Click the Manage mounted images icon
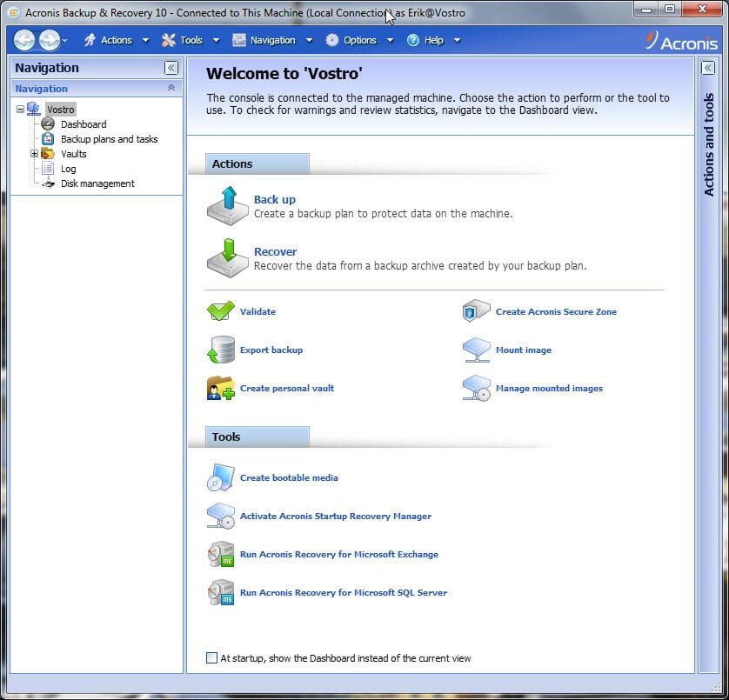The width and height of the screenshot is (729, 700). click(477, 388)
